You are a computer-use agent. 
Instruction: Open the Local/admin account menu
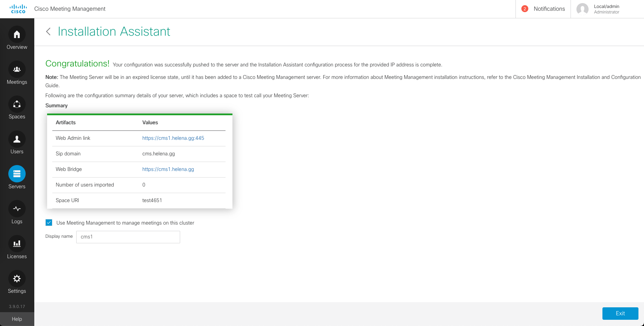[x=606, y=9]
